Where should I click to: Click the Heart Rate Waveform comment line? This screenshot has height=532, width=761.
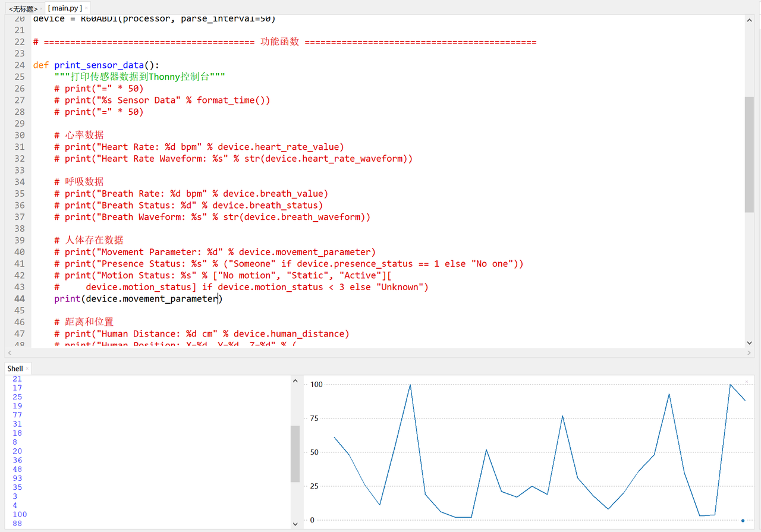point(233,158)
